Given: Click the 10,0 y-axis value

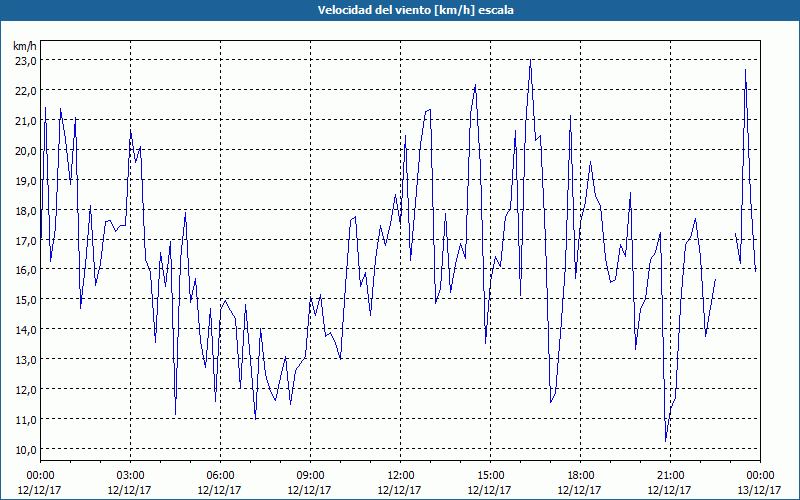Looking at the screenshot, I should [x=25, y=449].
